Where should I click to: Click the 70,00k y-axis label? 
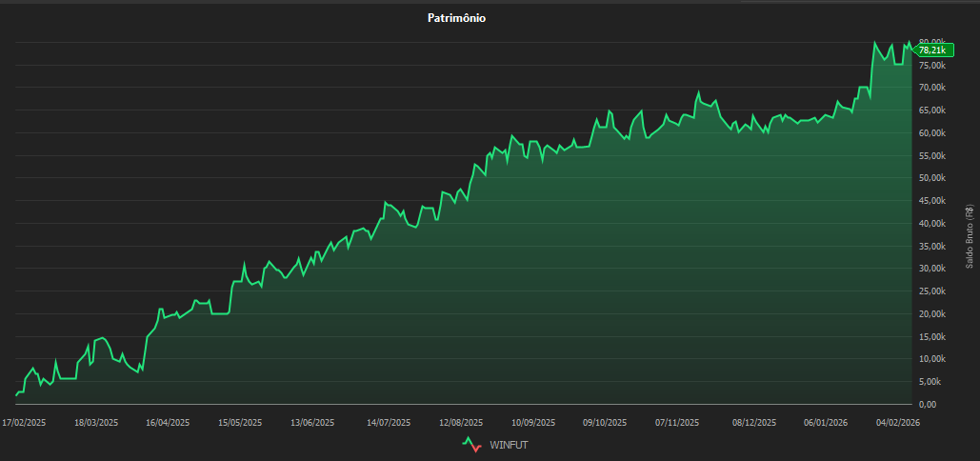932,88
